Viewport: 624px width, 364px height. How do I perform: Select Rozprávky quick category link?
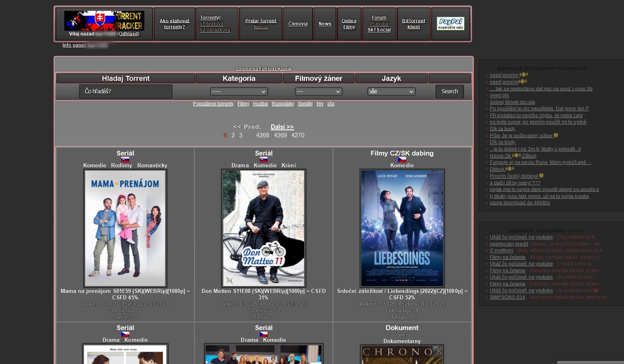click(282, 104)
